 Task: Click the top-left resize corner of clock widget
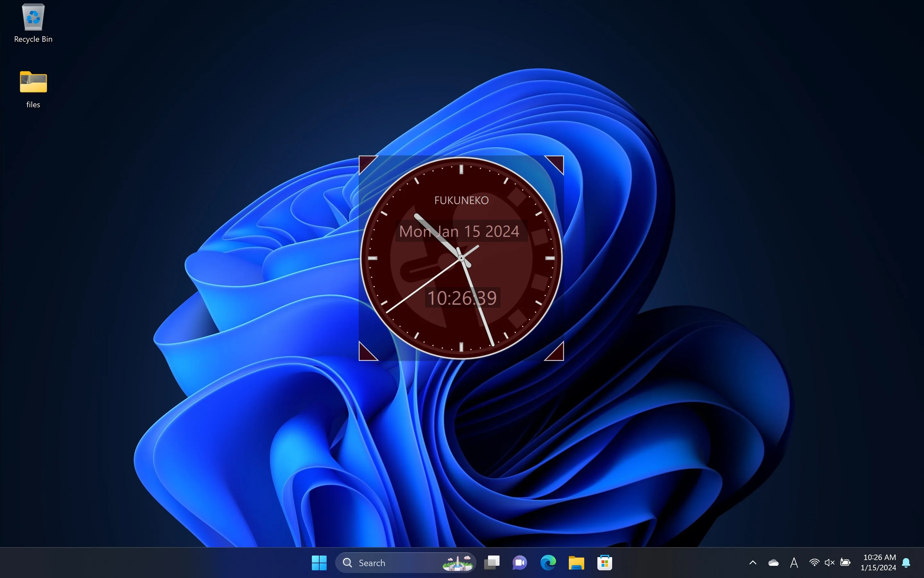366,163
